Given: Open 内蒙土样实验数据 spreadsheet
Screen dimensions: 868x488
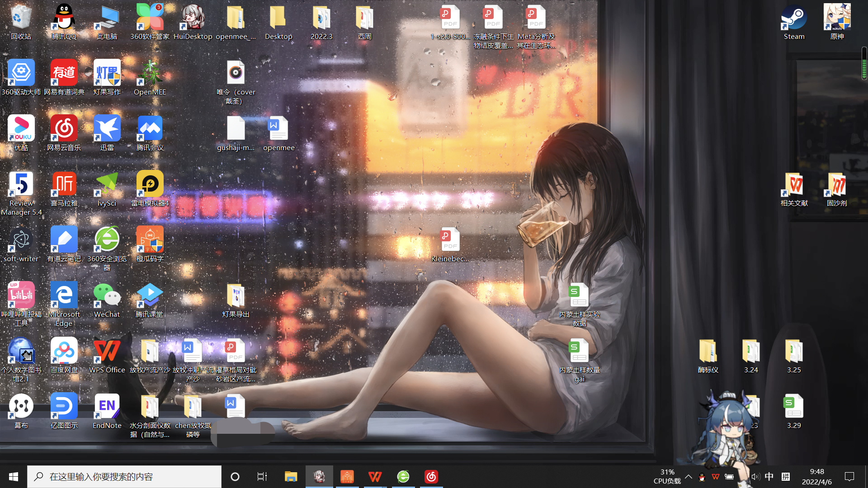Looking at the screenshot, I should pyautogui.click(x=579, y=305).
